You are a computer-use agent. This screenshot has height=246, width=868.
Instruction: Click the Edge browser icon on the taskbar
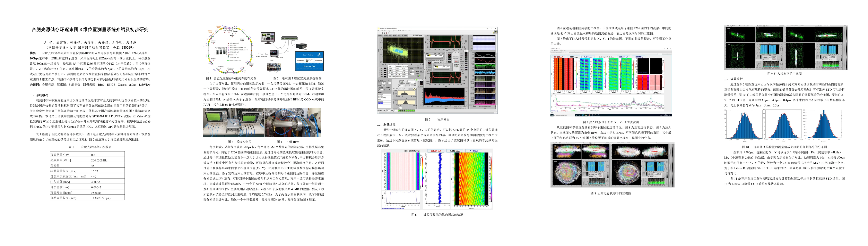click(x=583, y=115)
